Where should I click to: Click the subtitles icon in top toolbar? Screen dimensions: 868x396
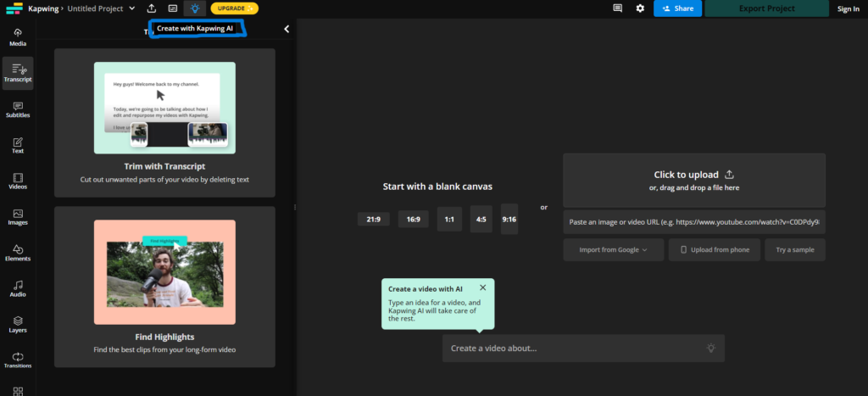tap(173, 8)
